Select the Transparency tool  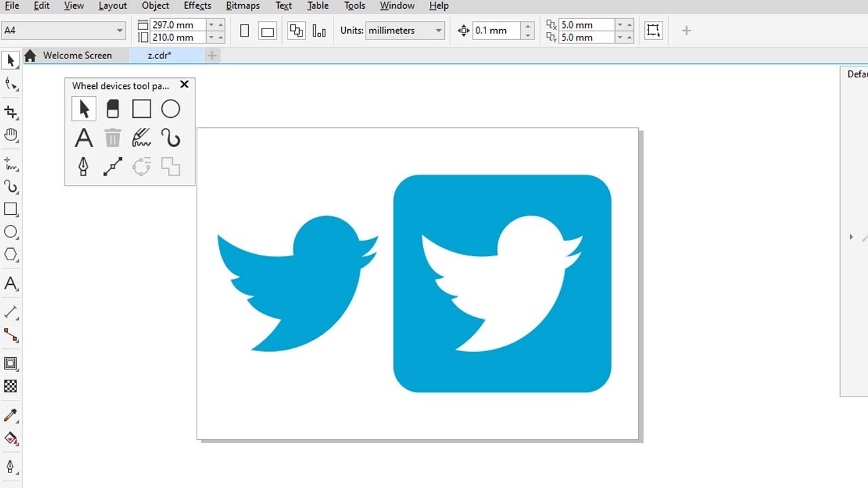pos(10,386)
